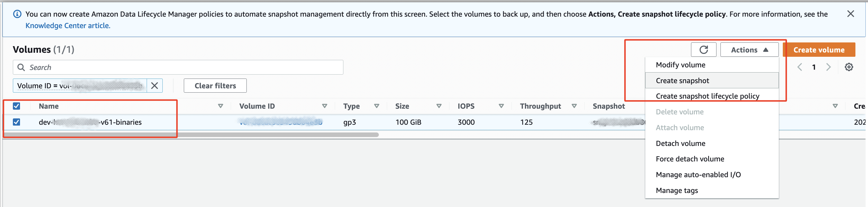The image size is (868, 207).
Task: Go to next page chevron
Action: [x=828, y=67]
